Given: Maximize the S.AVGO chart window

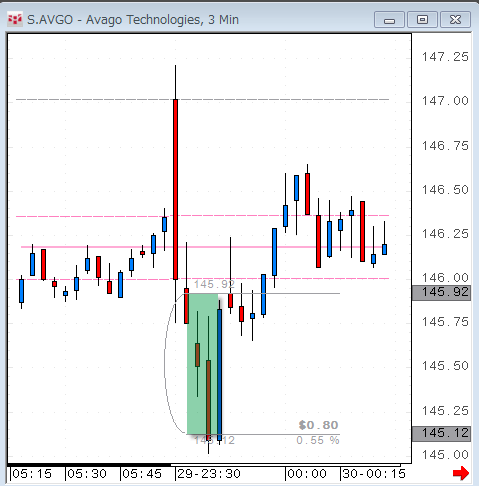Looking at the screenshot, I should (422, 20).
